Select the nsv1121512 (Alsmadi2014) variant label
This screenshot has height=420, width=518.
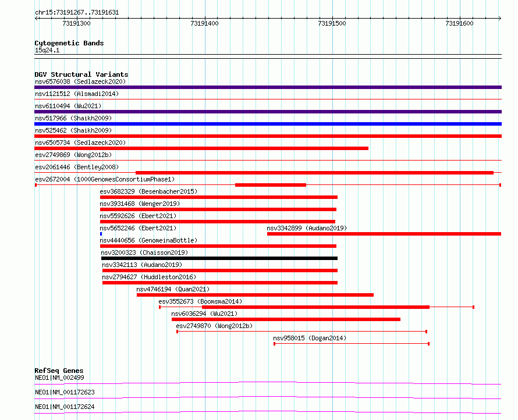click(77, 94)
